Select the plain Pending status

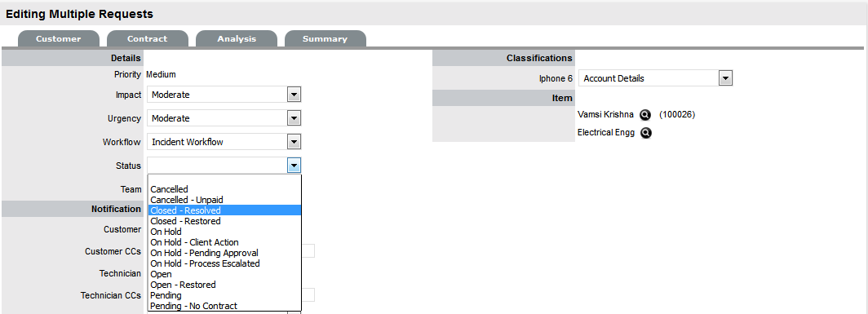tap(224, 296)
